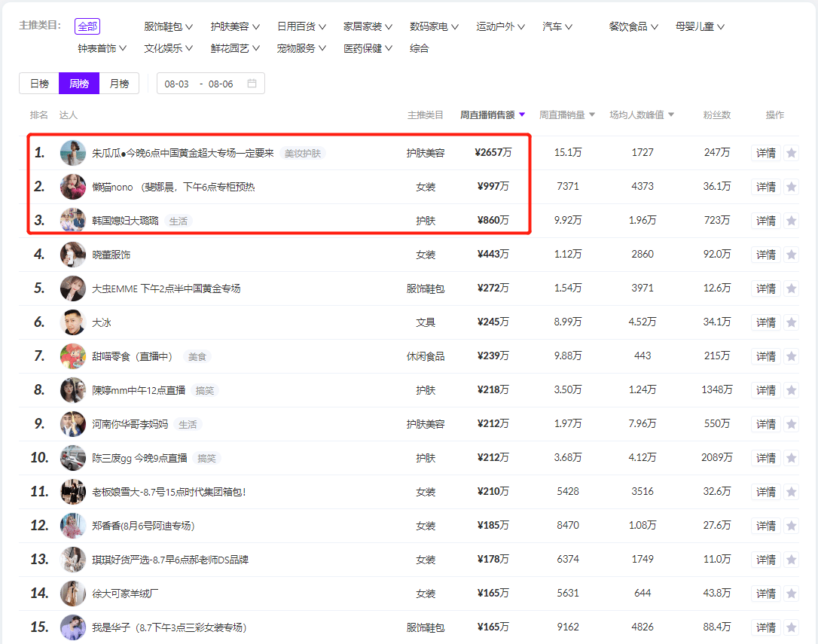Image resolution: width=818 pixels, height=644 pixels.
Task: Open 详情 for 老板娘雪大
Action: (766, 492)
